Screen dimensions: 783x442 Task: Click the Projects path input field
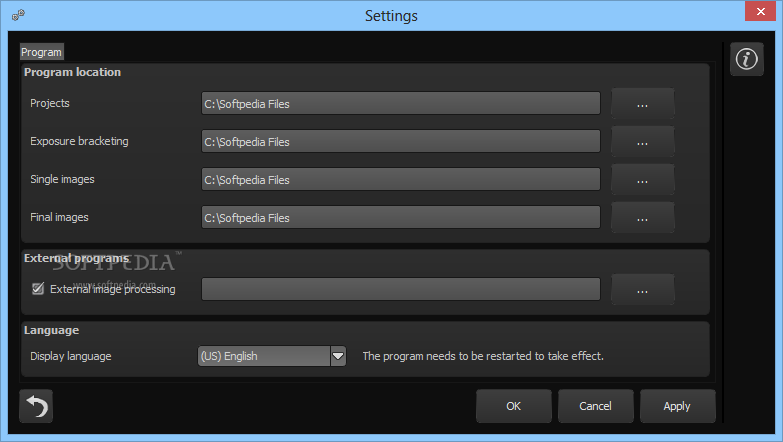tap(400, 104)
